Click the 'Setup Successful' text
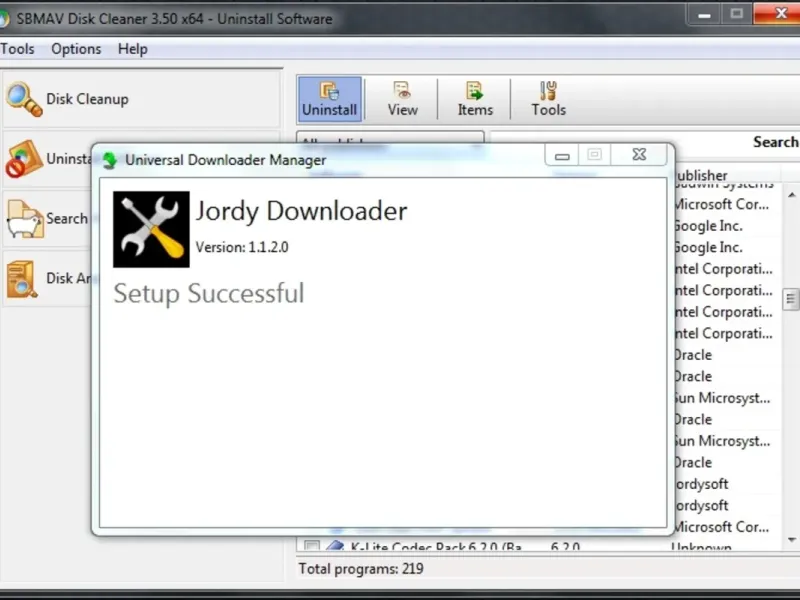Viewport: 800px width, 600px height. tap(209, 293)
